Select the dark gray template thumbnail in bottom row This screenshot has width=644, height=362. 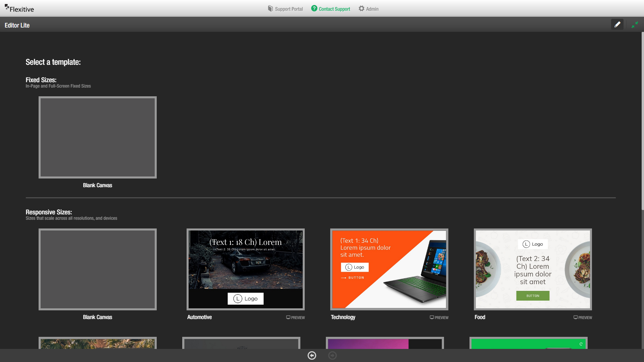click(x=241, y=343)
